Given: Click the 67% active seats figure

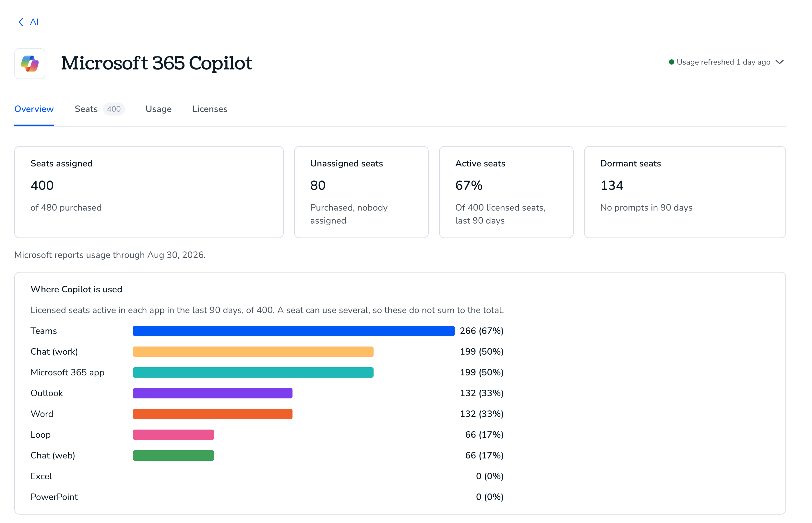Looking at the screenshot, I should point(469,186).
